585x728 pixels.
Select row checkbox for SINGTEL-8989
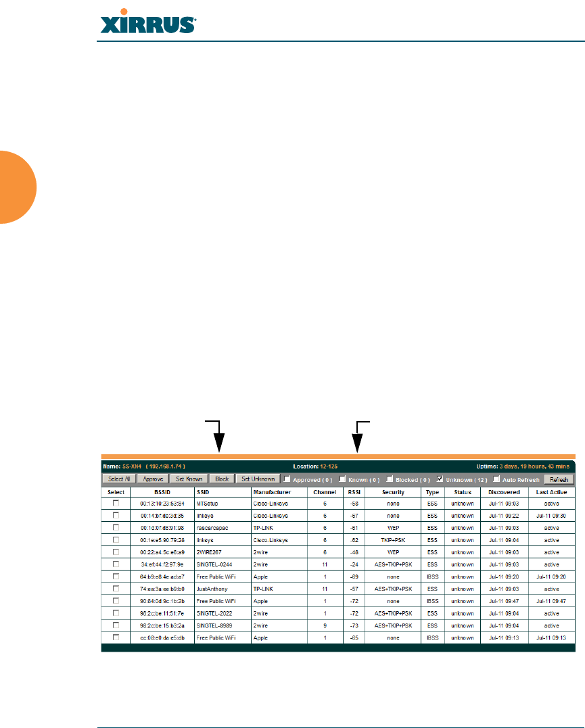click(x=116, y=625)
